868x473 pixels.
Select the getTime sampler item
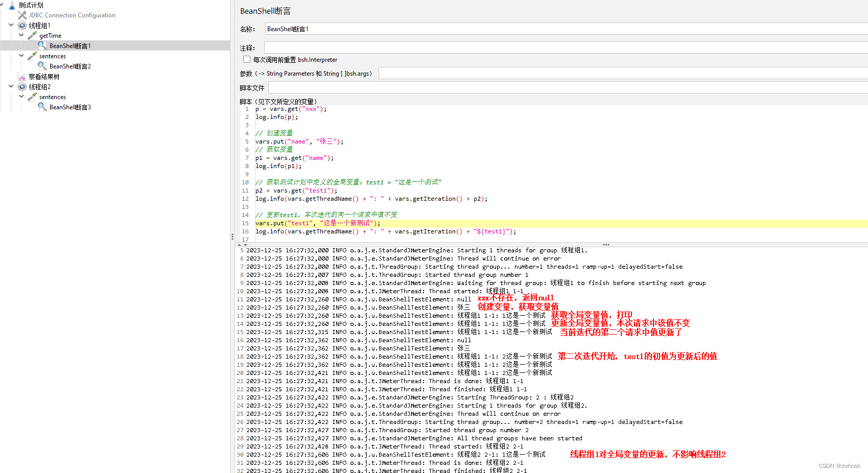[x=50, y=36]
